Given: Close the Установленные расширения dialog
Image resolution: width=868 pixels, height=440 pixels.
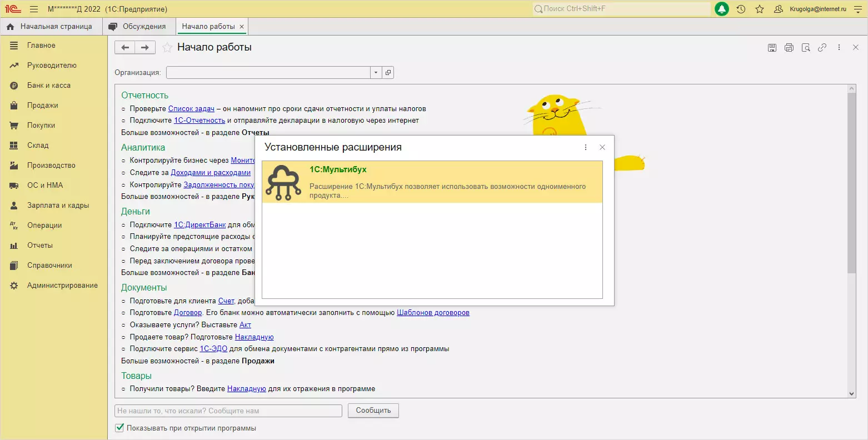Looking at the screenshot, I should coord(602,147).
